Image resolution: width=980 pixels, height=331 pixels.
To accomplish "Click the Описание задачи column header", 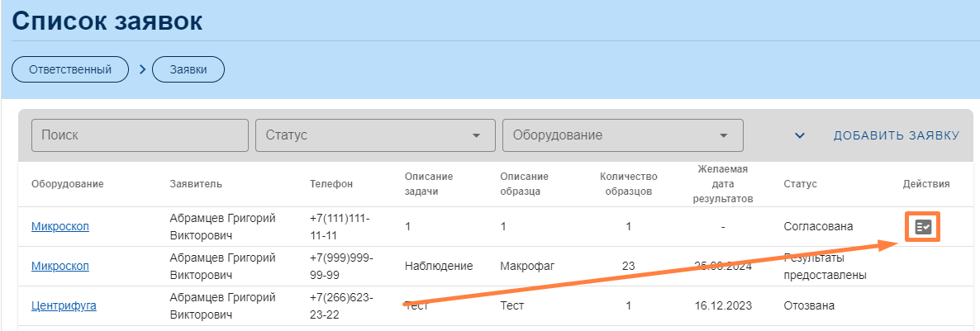I will (x=429, y=183).
